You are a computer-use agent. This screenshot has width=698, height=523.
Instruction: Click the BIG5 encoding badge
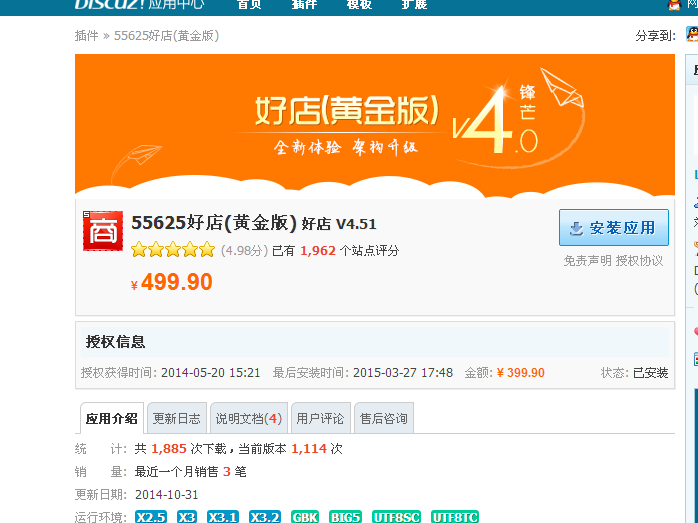pos(345,517)
